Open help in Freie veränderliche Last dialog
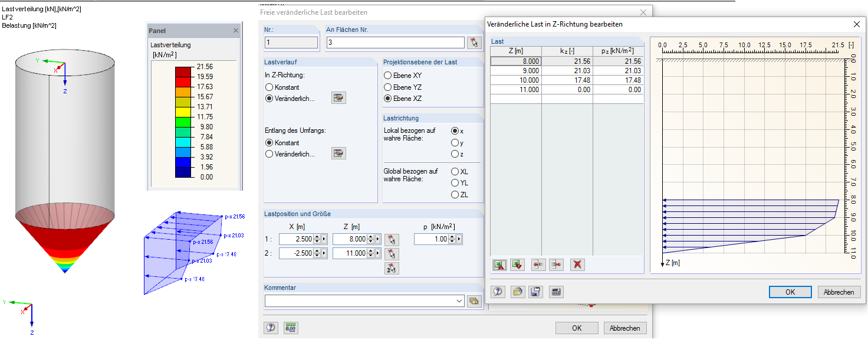868x346 pixels. pos(271,328)
